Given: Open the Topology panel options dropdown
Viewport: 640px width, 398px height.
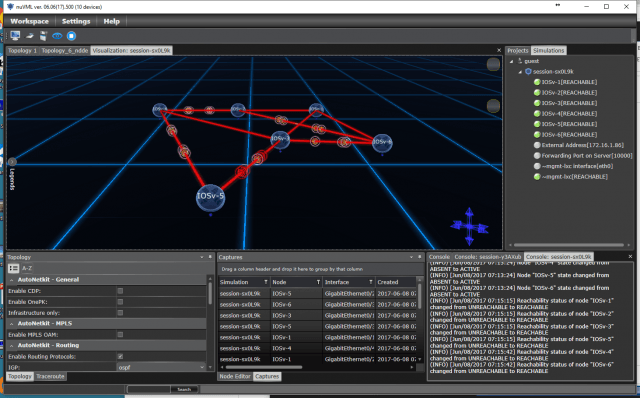Looking at the screenshot, I should (202, 257).
